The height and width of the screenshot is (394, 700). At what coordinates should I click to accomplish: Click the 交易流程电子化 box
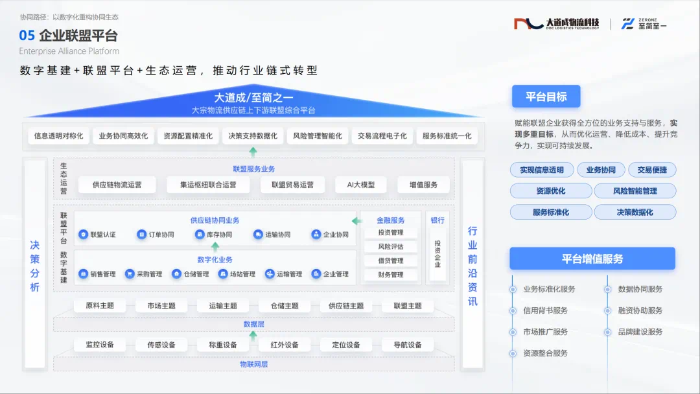pyautogui.click(x=382, y=136)
